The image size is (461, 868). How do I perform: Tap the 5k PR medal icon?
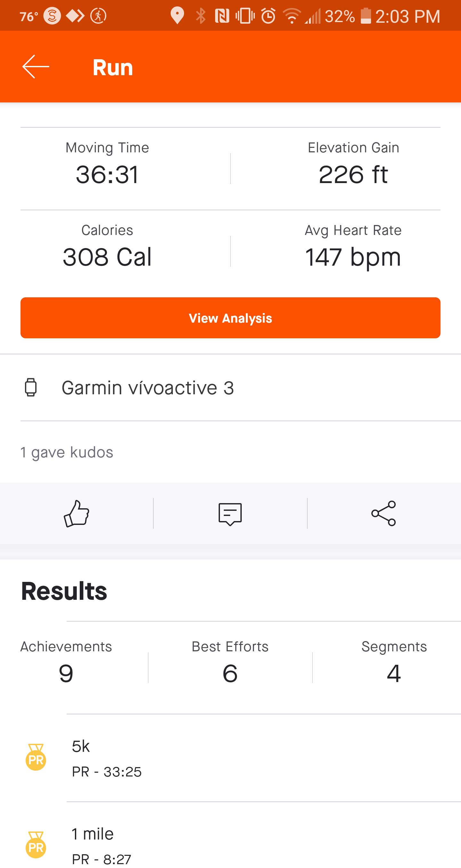point(36,758)
